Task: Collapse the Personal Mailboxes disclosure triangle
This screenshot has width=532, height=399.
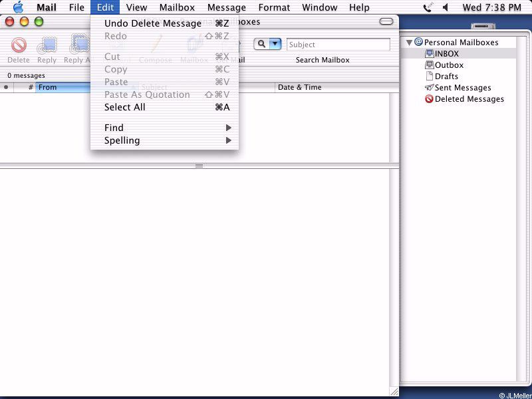Action: point(409,43)
